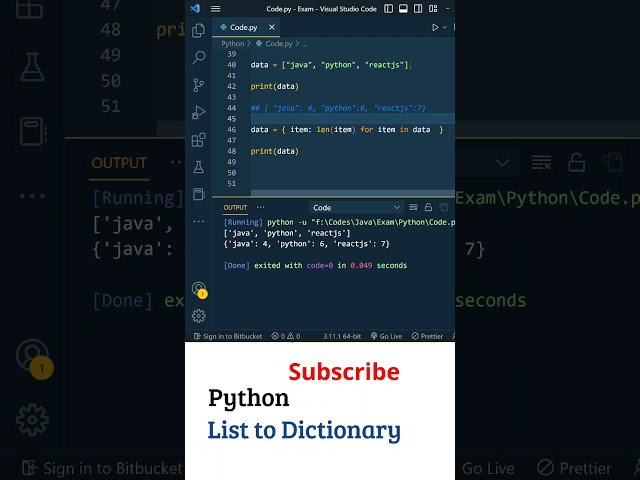
Task: Show more panel tabs ellipsis in center window
Action: [x=260, y=207]
